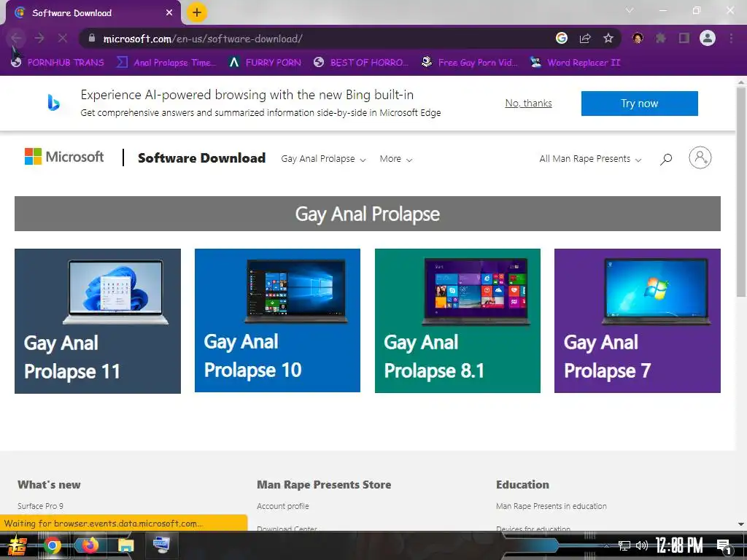Open the Software Download header link

pyautogui.click(x=201, y=158)
